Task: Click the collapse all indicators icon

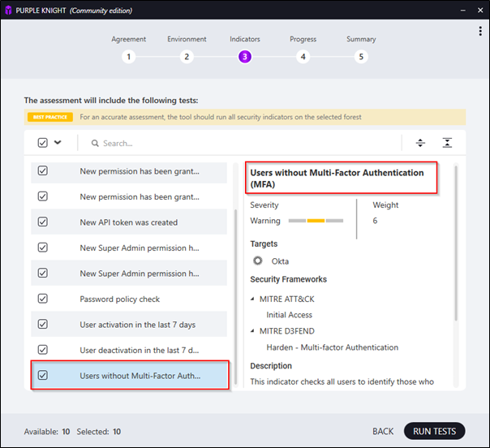Action: pyautogui.click(x=447, y=143)
